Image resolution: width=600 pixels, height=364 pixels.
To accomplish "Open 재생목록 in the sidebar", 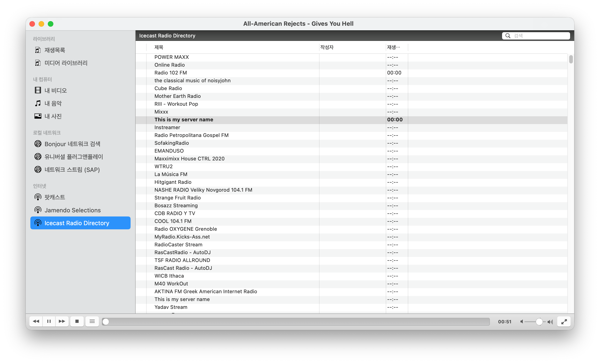I will pos(55,50).
